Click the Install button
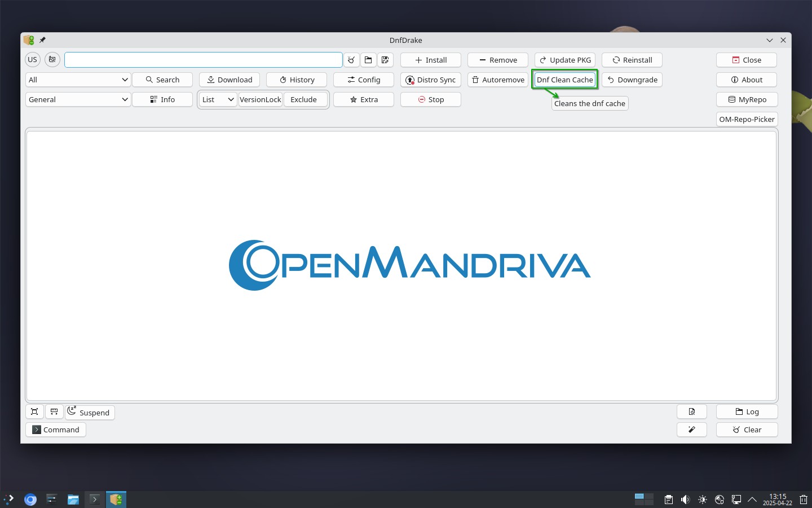The image size is (812, 508). coord(431,60)
